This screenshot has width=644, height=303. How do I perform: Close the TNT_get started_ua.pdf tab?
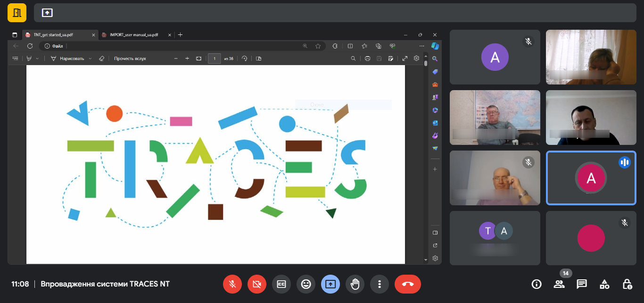pos(93,35)
